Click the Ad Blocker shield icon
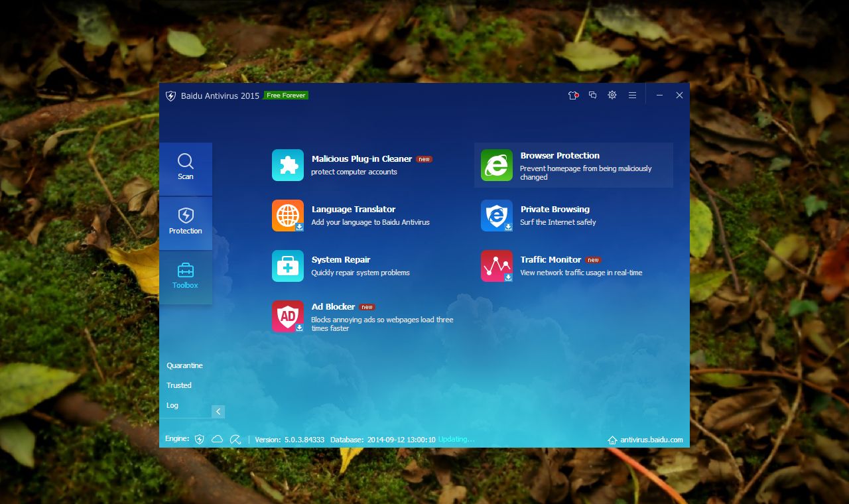The height and width of the screenshot is (504, 849). point(288,316)
